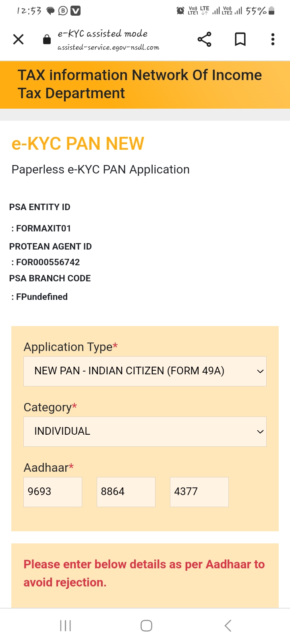
Task: Tap the FOR000556742 agent ID text
Action: pyautogui.click(x=48, y=262)
